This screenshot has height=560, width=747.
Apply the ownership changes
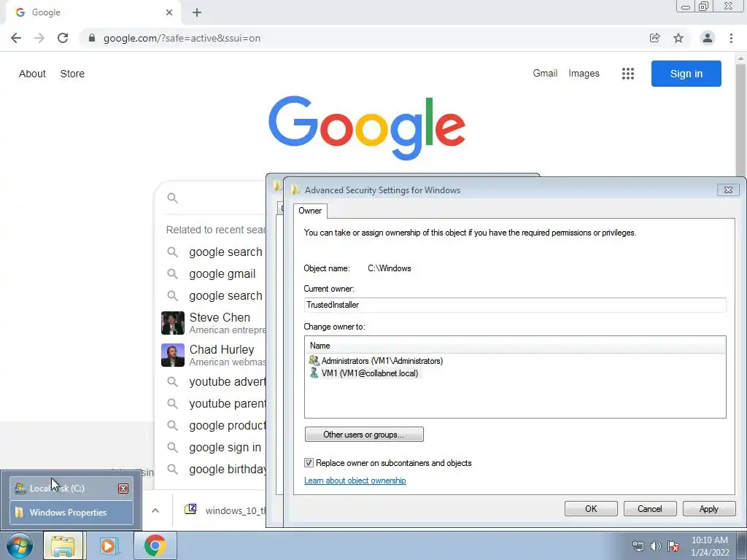coord(709,508)
